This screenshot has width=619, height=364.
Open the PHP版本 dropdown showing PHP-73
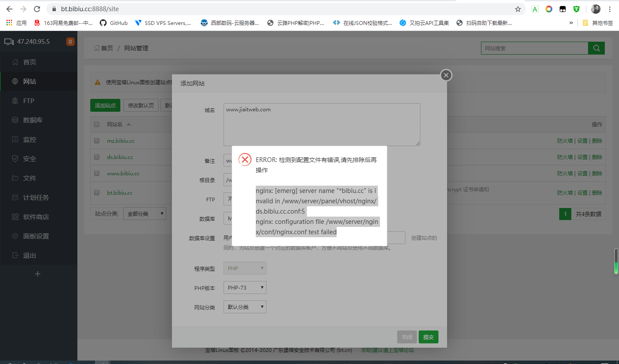click(245, 287)
